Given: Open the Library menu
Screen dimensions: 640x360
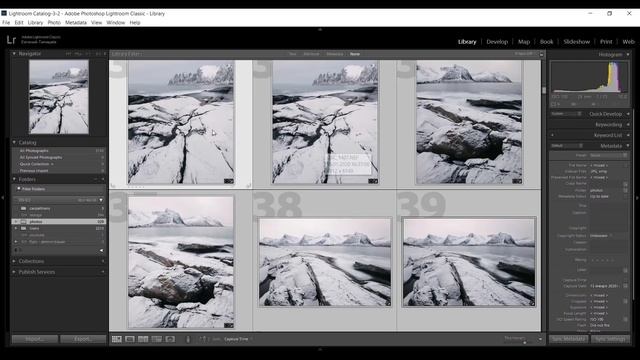Looking at the screenshot, I should 35,22.
